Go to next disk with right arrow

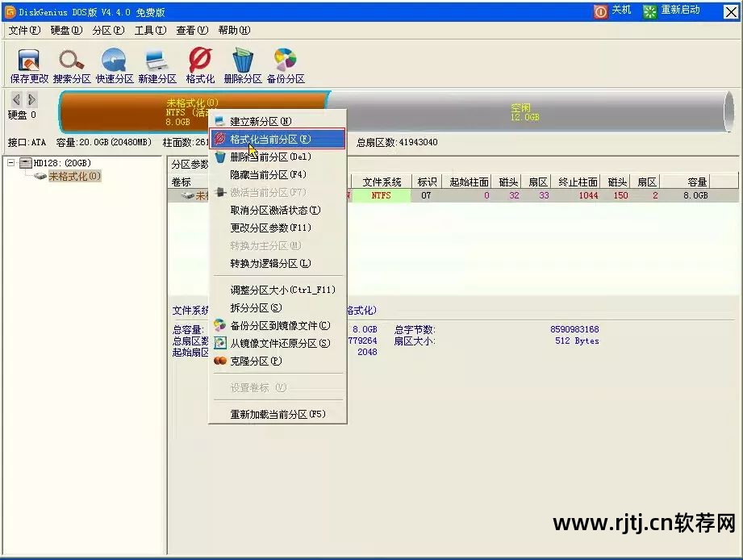pyautogui.click(x=31, y=99)
